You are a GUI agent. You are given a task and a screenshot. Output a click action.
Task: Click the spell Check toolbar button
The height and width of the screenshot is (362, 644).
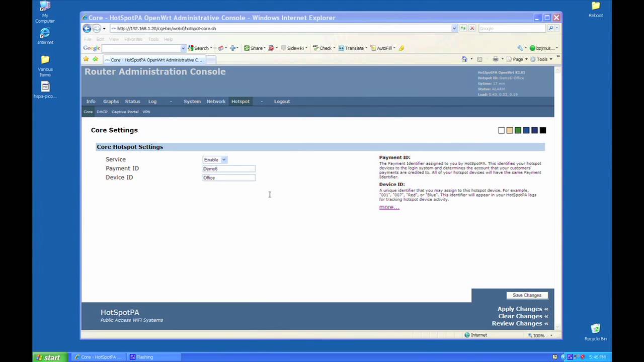point(323,48)
